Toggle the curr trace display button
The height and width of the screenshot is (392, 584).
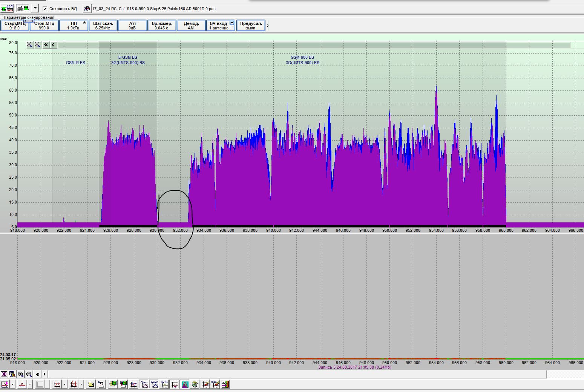click(x=144, y=384)
